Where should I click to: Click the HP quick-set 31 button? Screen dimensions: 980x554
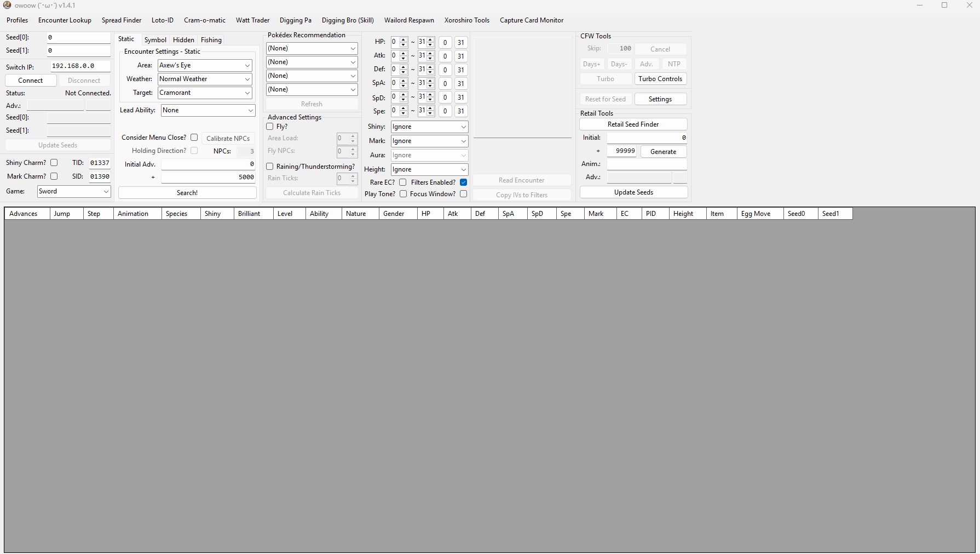coord(461,43)
